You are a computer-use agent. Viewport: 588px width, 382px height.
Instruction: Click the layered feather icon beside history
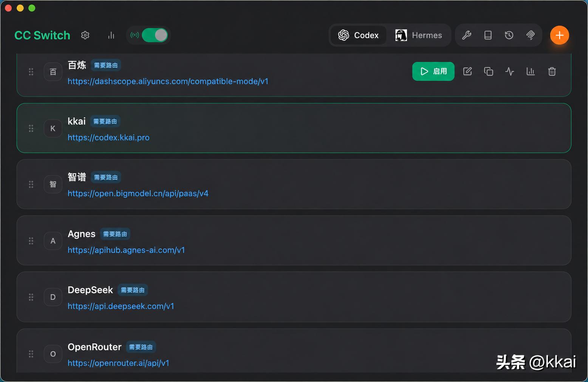click(531, 35)
